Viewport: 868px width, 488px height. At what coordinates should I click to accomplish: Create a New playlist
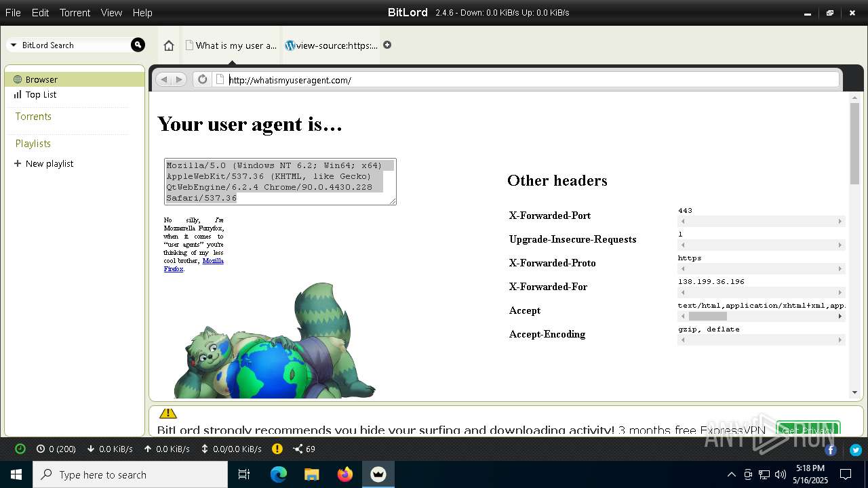point(43,164)
